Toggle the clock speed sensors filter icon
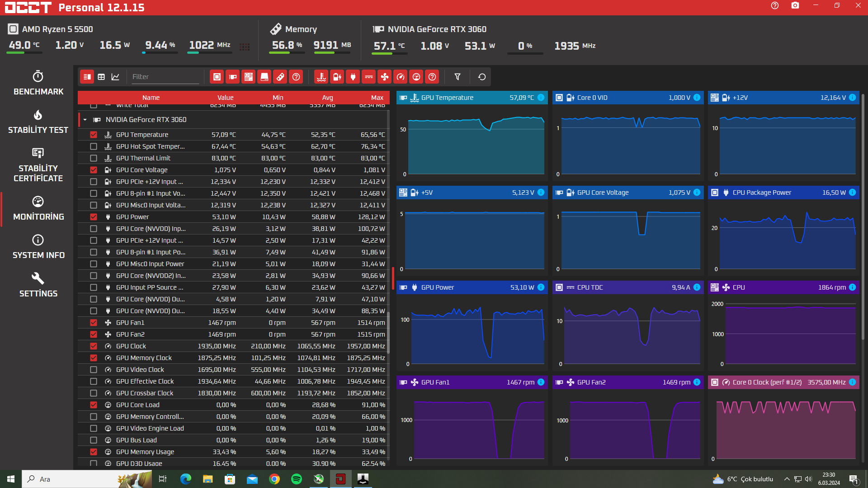Screen dimensions: 868x488 401,77
